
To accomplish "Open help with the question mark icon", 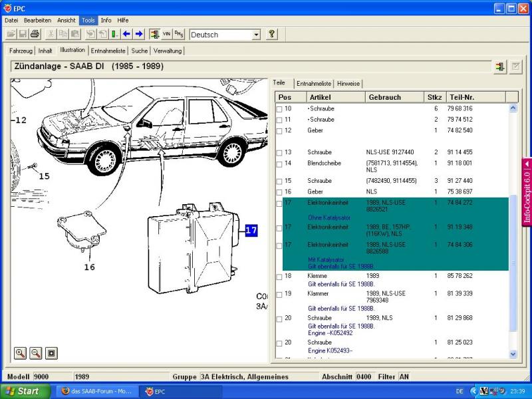I will [x=271, y=34].
